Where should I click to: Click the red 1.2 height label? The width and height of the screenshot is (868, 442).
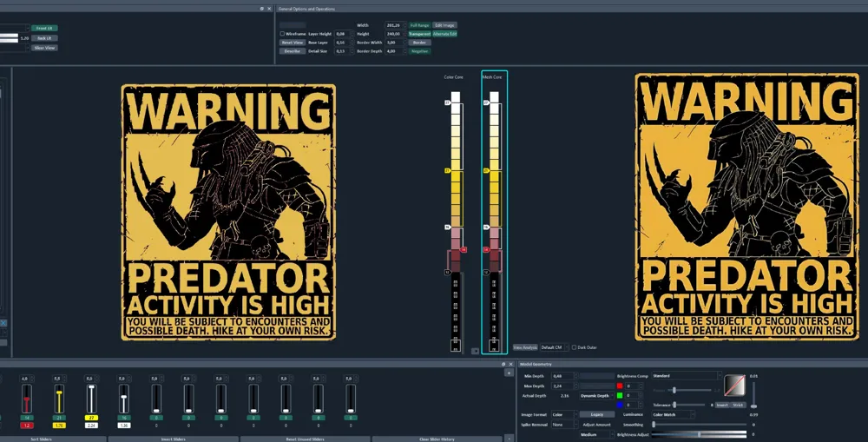coord(26,426)
